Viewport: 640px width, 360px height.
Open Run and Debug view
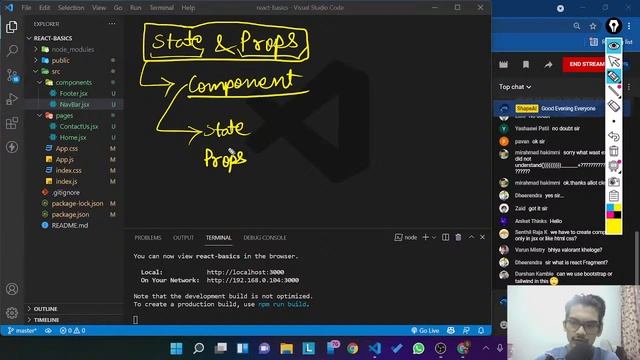point(12,99)
